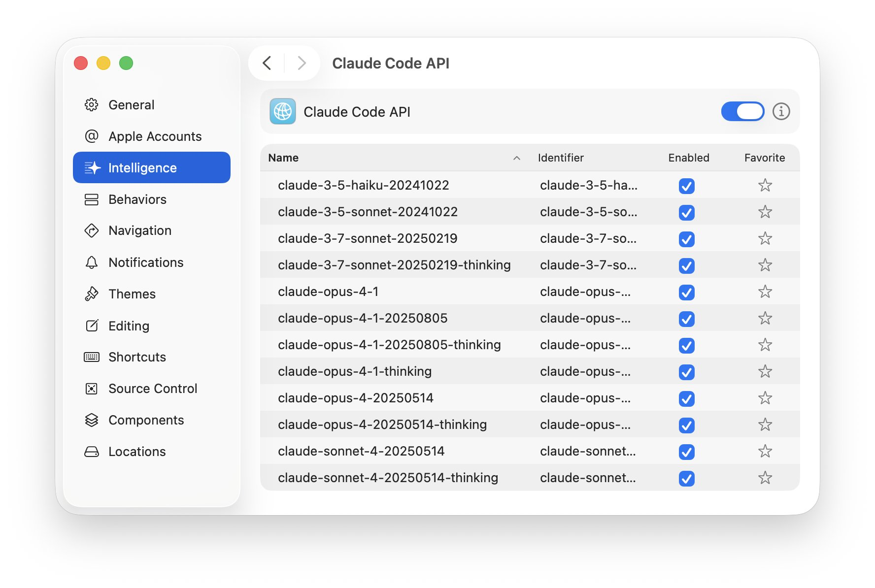Select the Intelligence sparkle icon
The image size is (875, 588).
[x=92, y=168]
